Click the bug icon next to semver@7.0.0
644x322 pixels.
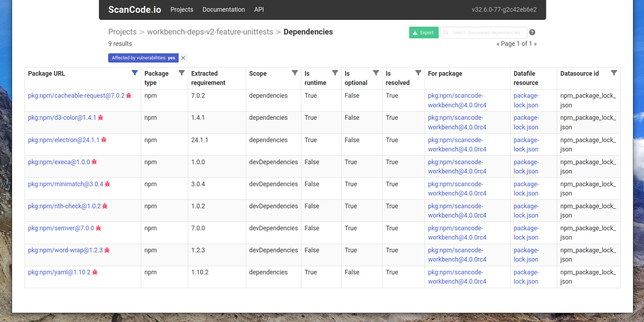(99, 228)
